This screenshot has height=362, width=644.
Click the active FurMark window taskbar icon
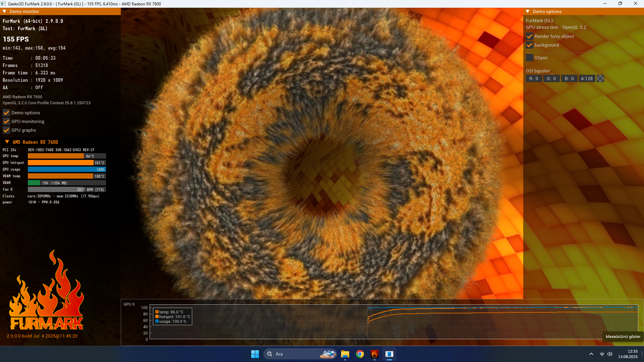(389, 354)
